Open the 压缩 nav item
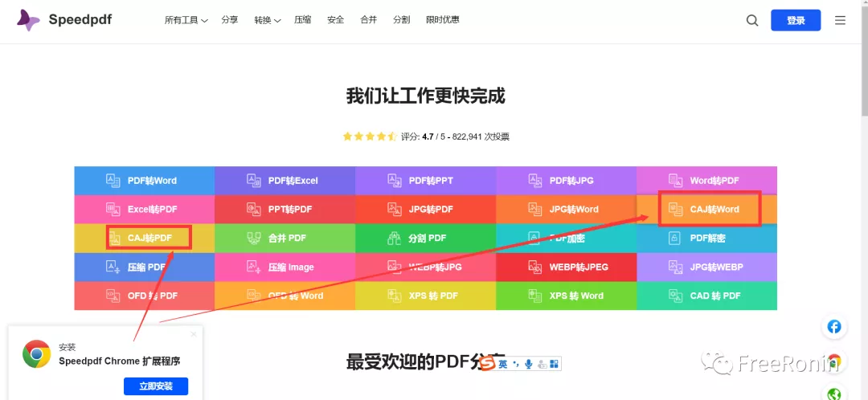The width and height of the screenshot is (868, 400). [x=302, y=20]
